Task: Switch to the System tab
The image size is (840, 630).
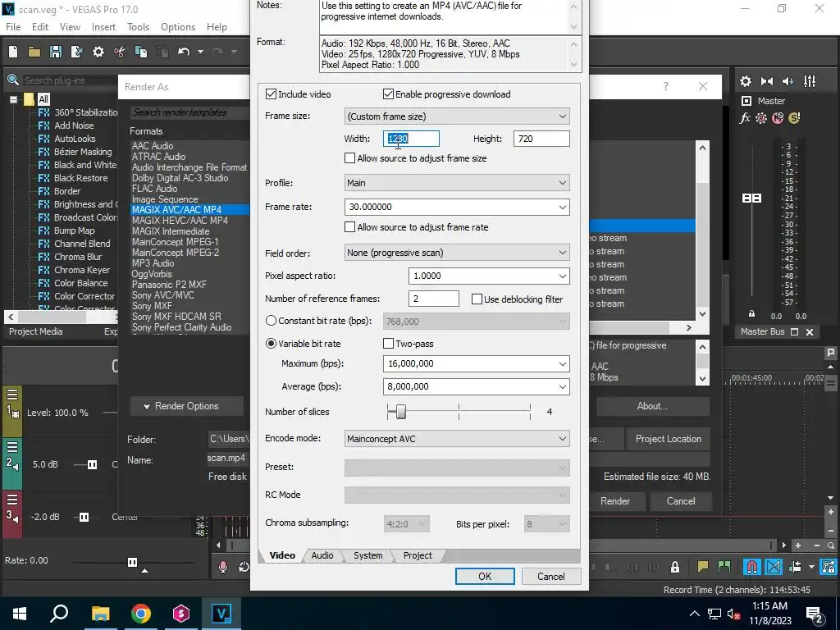Action: pyautogui.click(x=368, y=555)
